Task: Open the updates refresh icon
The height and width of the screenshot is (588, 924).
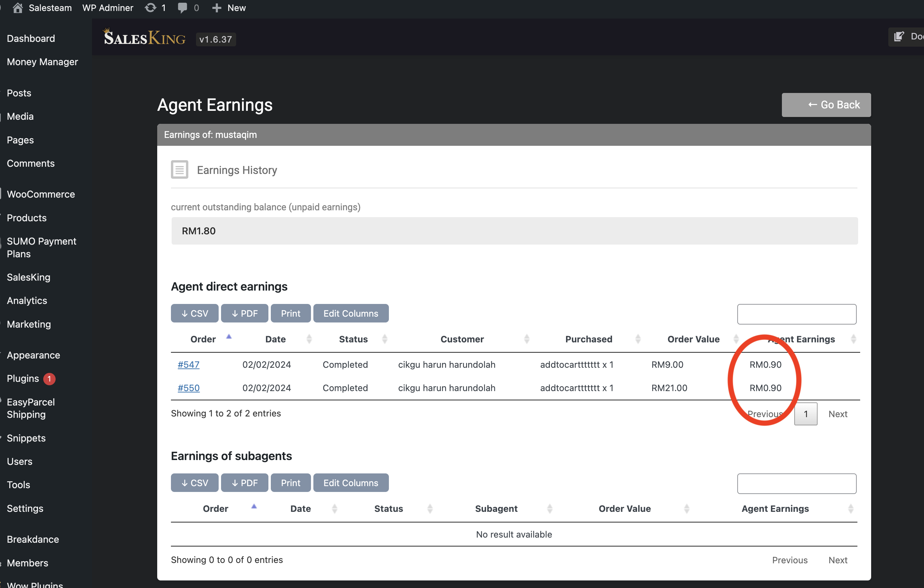Action: point(150,8)
